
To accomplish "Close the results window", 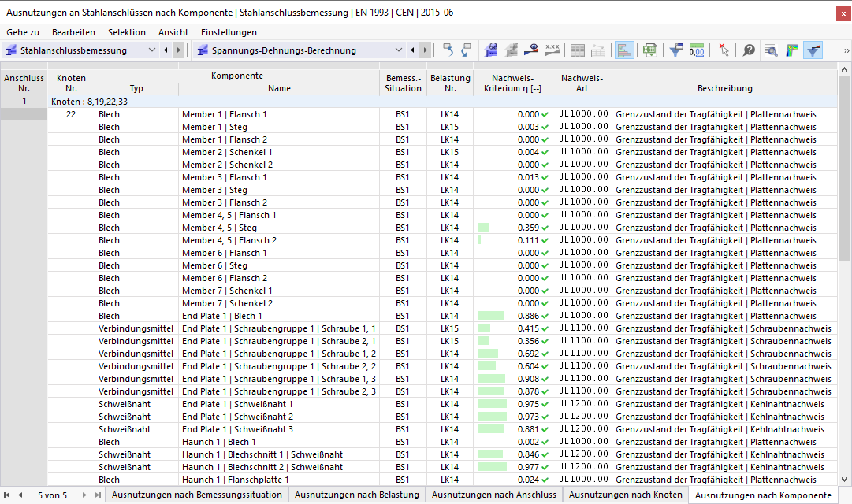I will [843, 13].
